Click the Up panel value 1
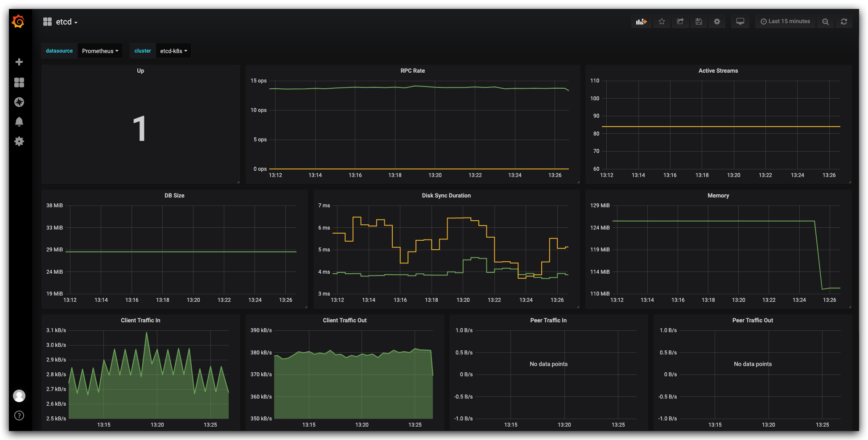The height and width of the screenshot is (440, 868). point(140,129)
